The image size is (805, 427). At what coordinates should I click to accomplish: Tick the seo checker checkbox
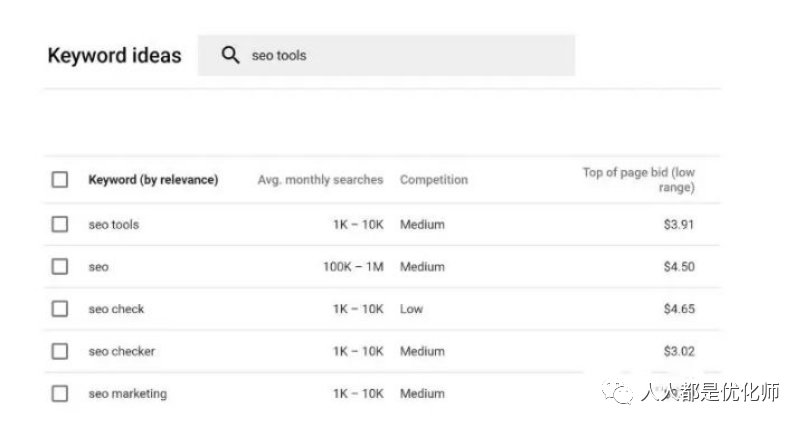[60, 351]
